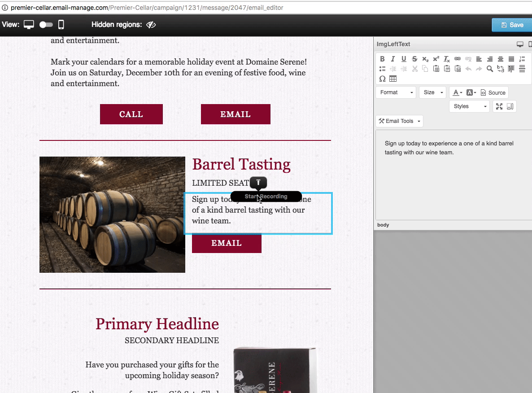Justify the text block
532x393 pixels.
511,59
